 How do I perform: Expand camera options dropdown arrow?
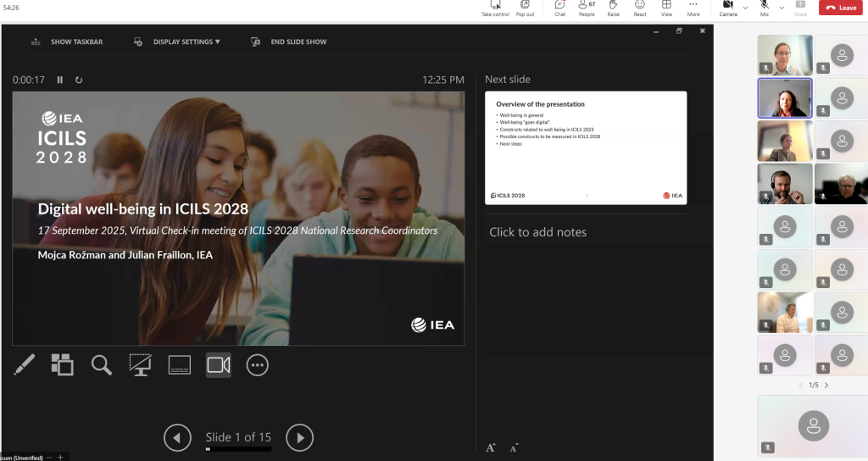coord(745,8)
